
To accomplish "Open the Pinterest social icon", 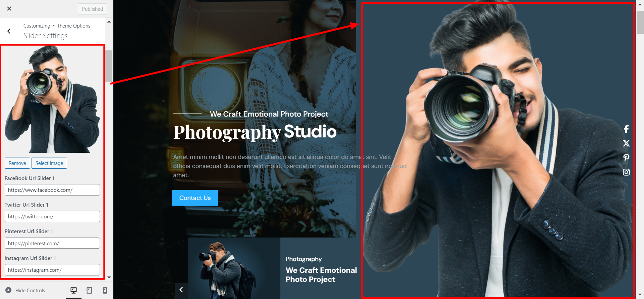I will click(626, 158).
